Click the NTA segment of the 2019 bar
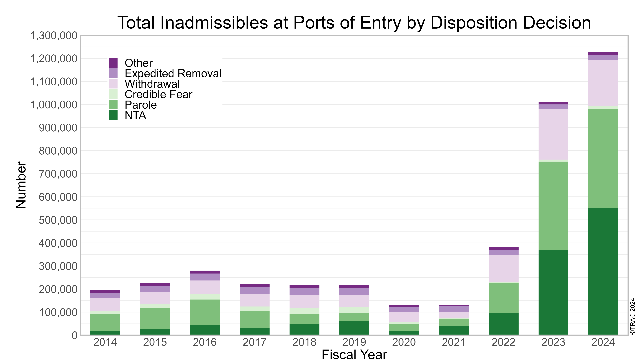This screenshot has width=644, height=362. (354, 328)
